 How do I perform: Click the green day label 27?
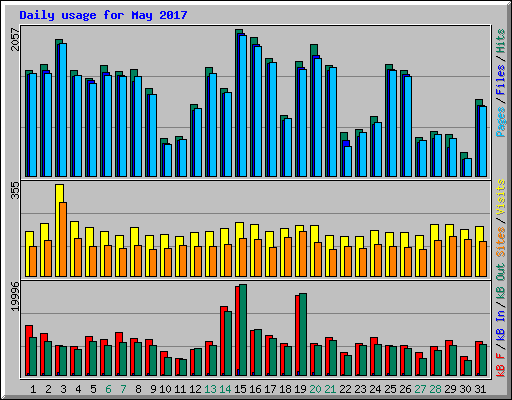click(420, 389)
